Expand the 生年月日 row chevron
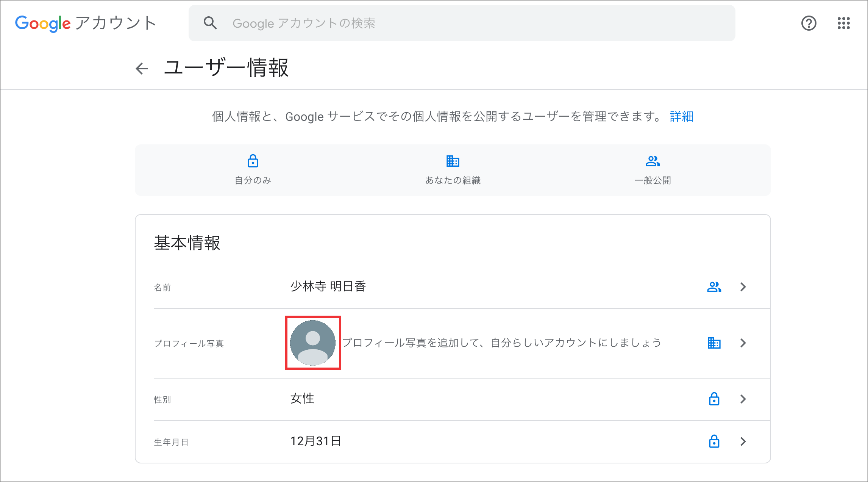 743,441
